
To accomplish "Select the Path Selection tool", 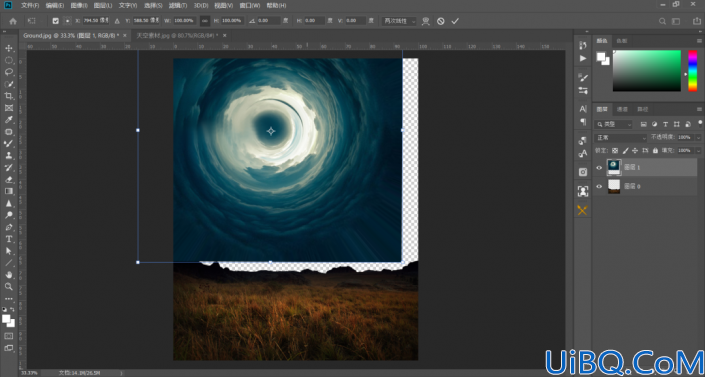I will point(9,251).
